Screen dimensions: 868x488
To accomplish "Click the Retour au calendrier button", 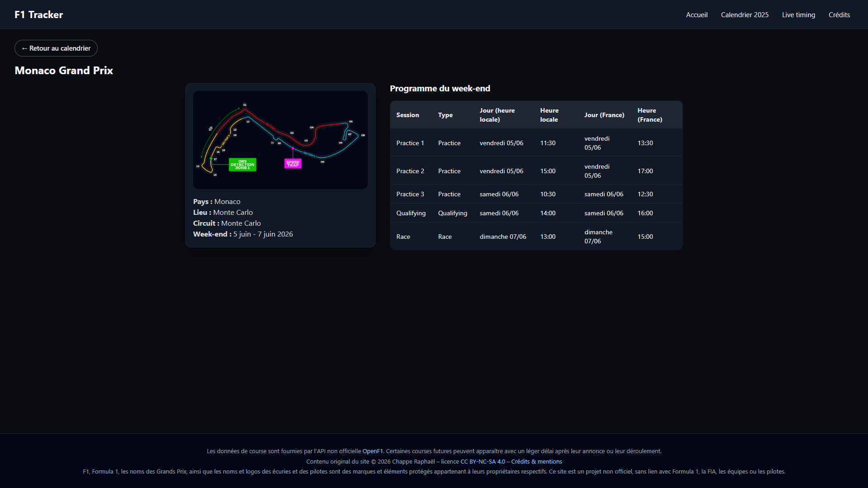I will tap(56, 48).
